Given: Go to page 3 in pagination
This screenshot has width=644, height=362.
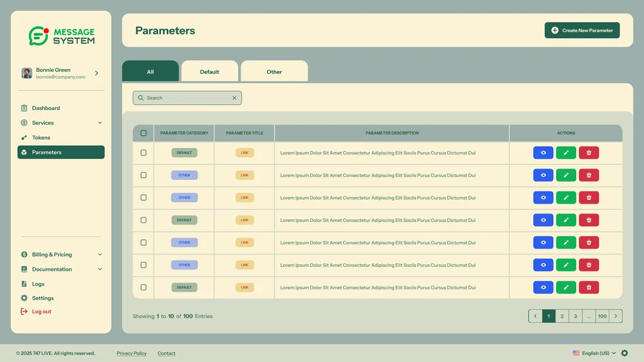Looking at the screenshot, I should 576,316.
